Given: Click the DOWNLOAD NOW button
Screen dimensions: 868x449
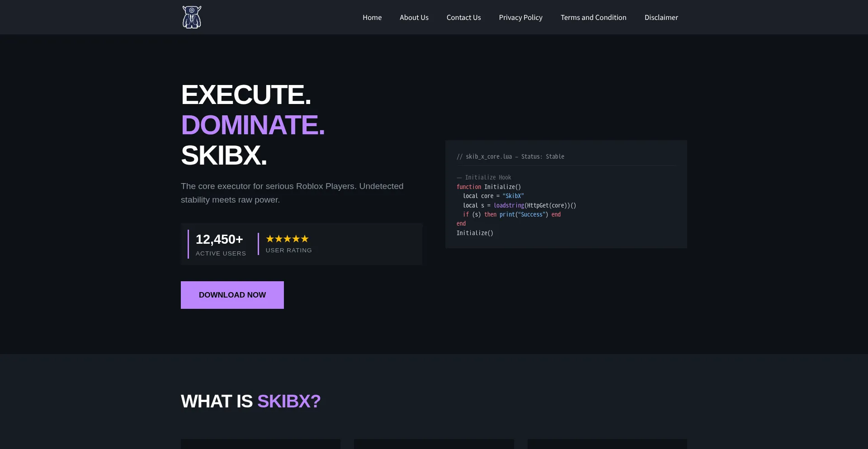Looking at the screenshot, I should 232,295.
